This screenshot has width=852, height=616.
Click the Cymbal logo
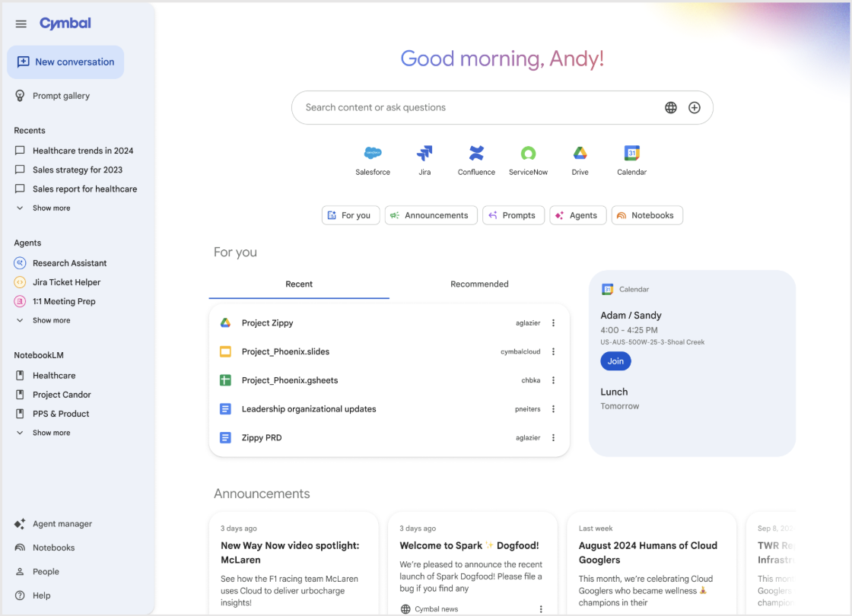65,24
